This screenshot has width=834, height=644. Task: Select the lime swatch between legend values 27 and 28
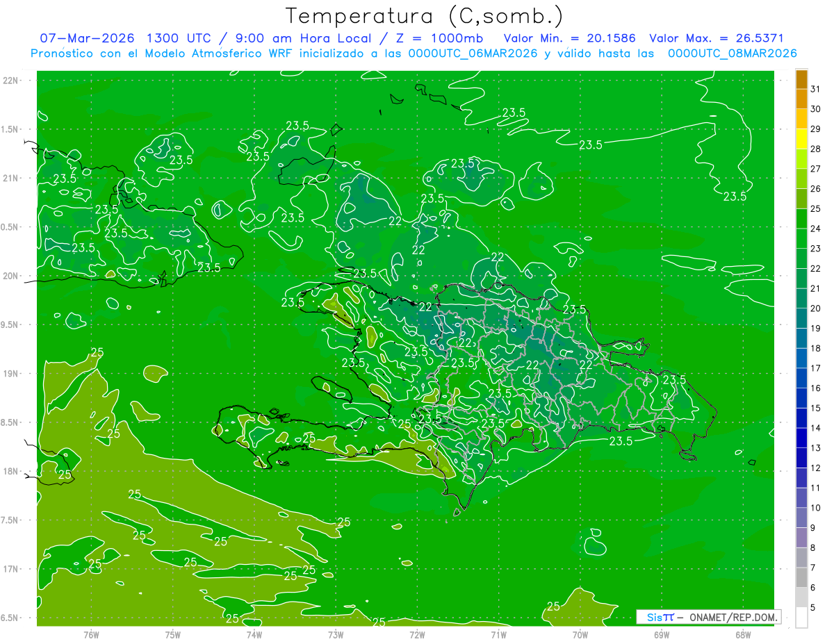point(801,159)
